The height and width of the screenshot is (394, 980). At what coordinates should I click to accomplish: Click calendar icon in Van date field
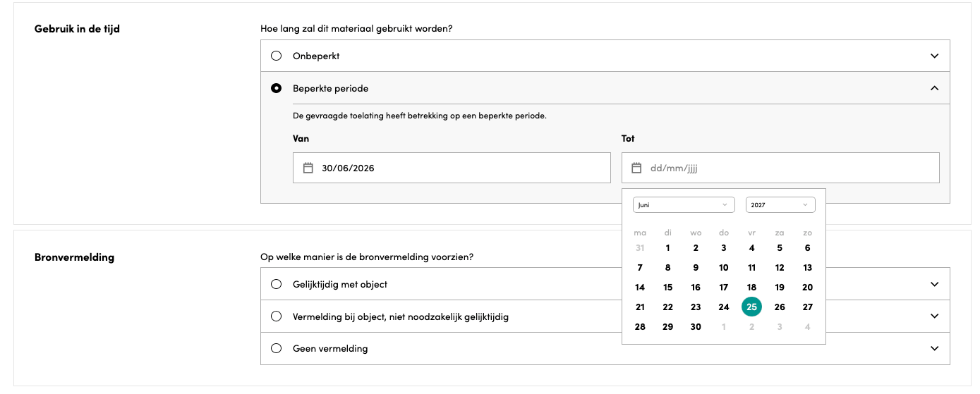click(308, 168)
